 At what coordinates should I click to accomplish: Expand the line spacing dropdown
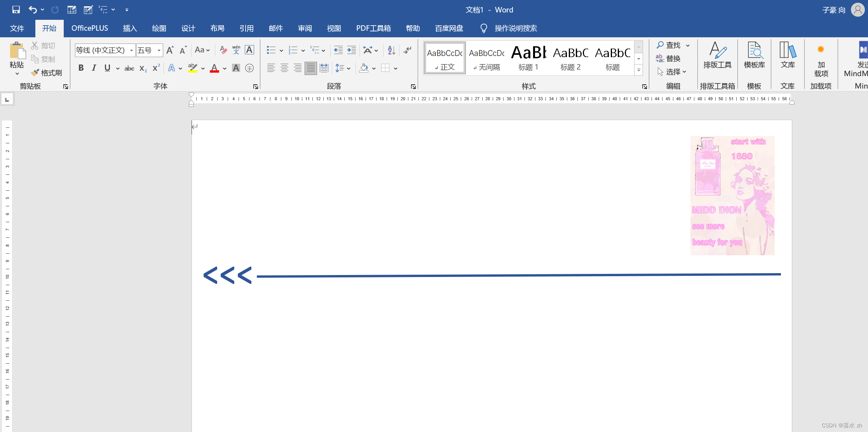tap(349, 68)
